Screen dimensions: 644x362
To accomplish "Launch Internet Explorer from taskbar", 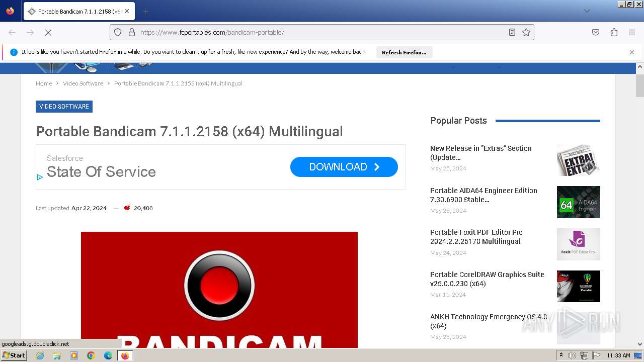I will click(x=40, y=355).
